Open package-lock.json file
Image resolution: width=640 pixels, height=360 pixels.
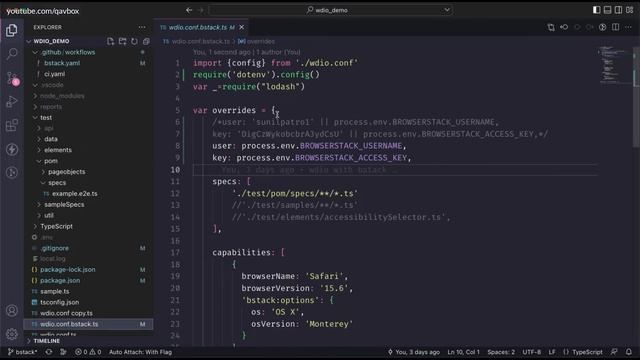pos(67,270)
